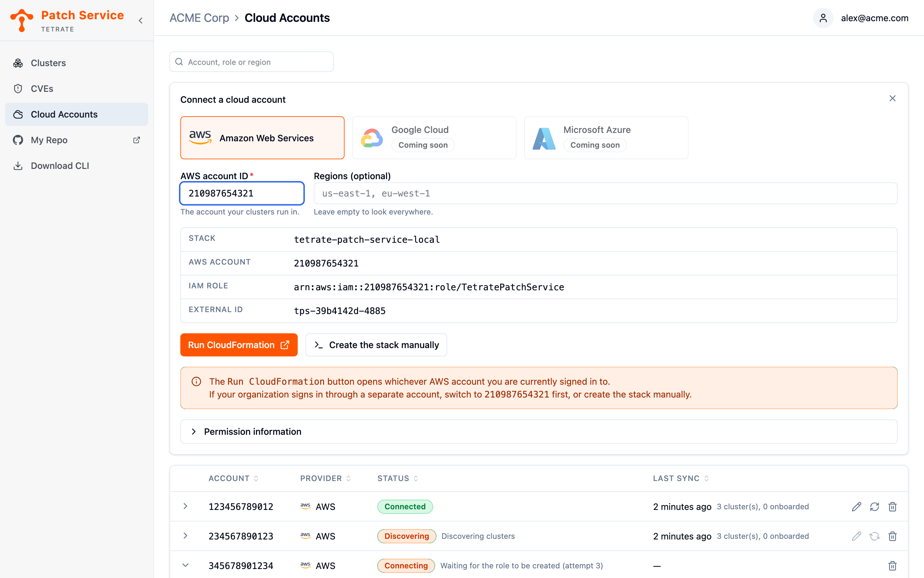The width and height of the screenshot is (924, 578).
Task: Sort the table by Provider column
Action: click(325, 478)
